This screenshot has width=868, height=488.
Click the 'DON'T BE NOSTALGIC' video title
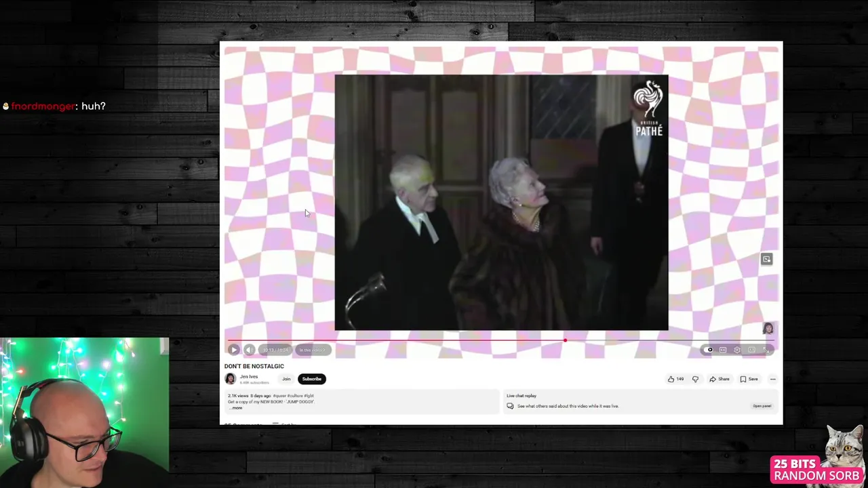point(254,366)
